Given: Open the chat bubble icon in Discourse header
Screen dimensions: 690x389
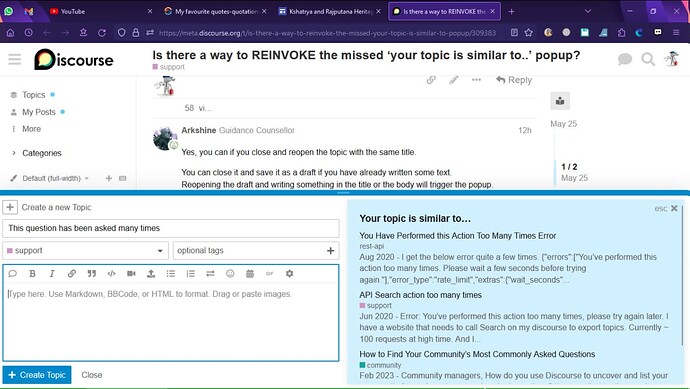Looking at the screenshot, I should click(624, 59).
